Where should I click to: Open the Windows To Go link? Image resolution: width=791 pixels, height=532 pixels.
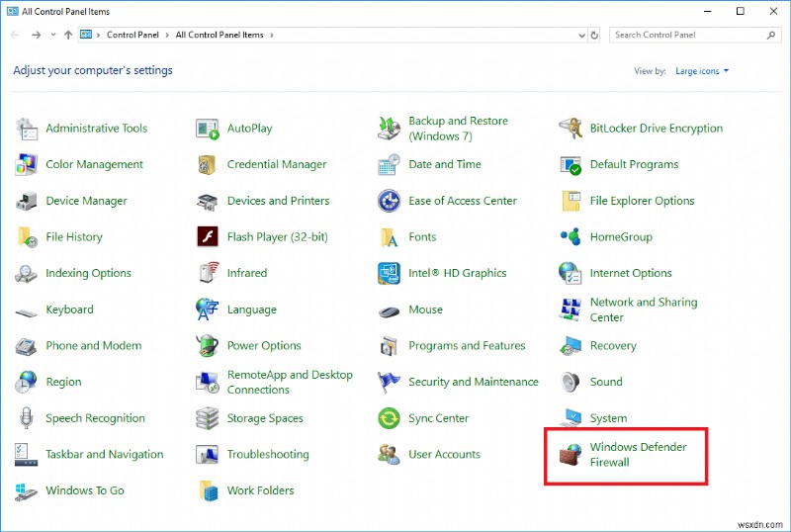tap(85, 490)
